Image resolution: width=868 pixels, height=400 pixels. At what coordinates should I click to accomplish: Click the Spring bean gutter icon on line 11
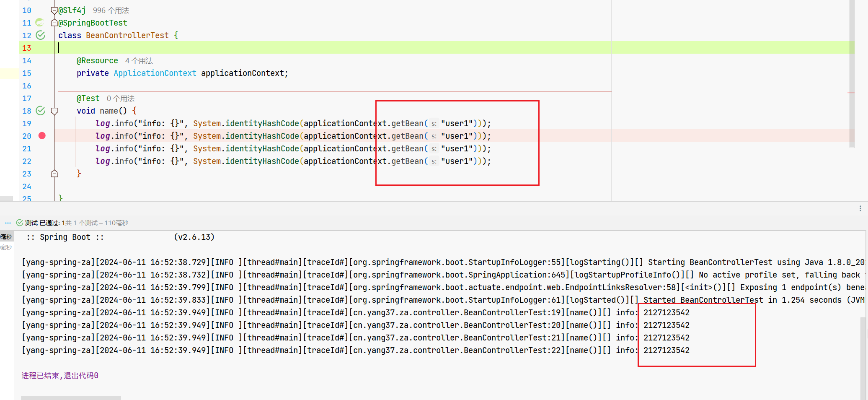[x=40, y=22]
